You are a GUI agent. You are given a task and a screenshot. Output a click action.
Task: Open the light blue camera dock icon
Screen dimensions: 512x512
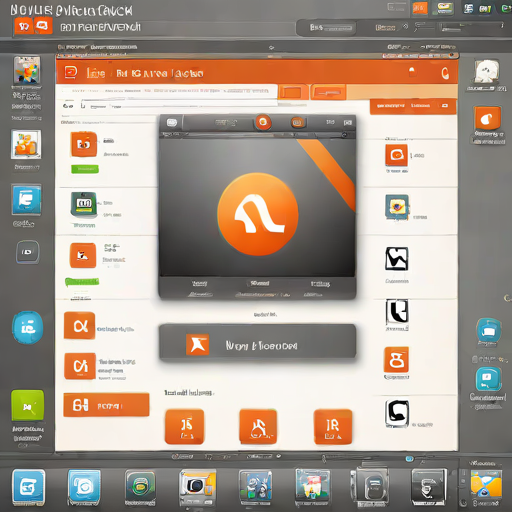point(84,487)
